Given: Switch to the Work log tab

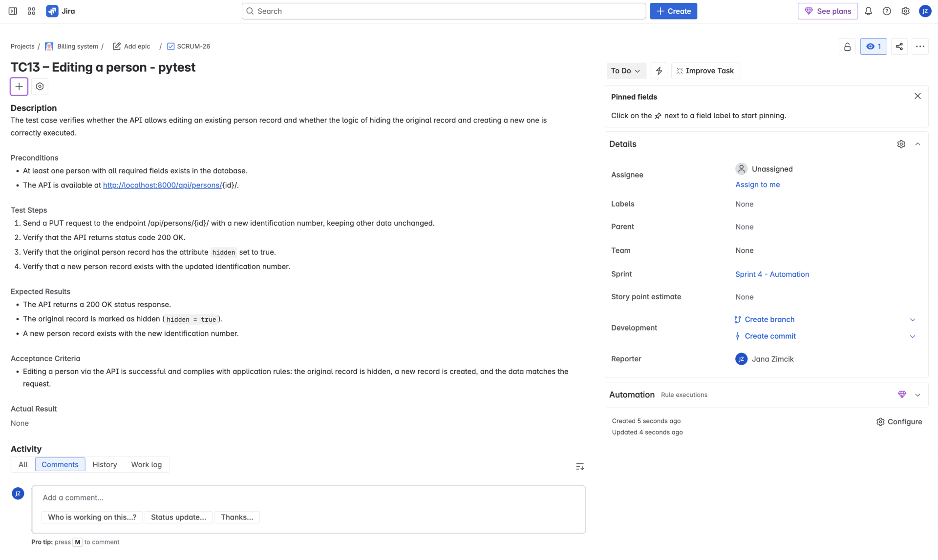Looking at the screenshot, I should click(x=146, y=465).
